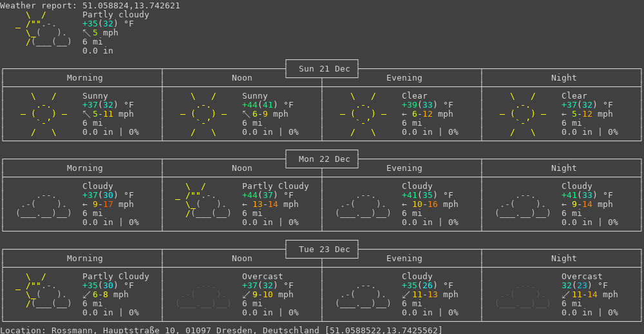
Task: Click the Weather report coordinates heading
Action: 90,6
